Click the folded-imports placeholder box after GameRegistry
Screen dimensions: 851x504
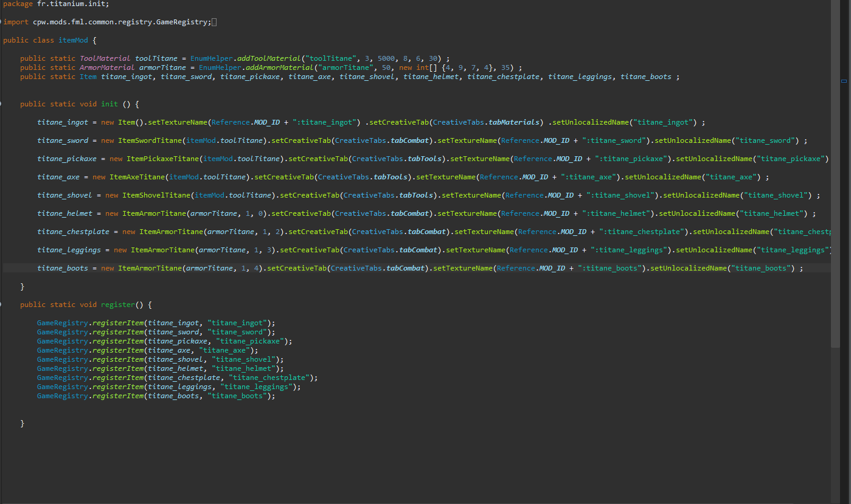pos(214,22)
